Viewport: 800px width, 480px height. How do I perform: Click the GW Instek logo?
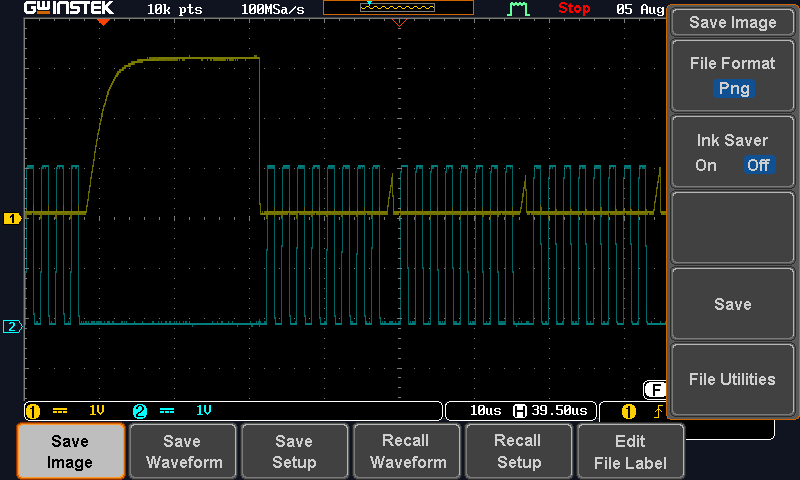(69, 8)
